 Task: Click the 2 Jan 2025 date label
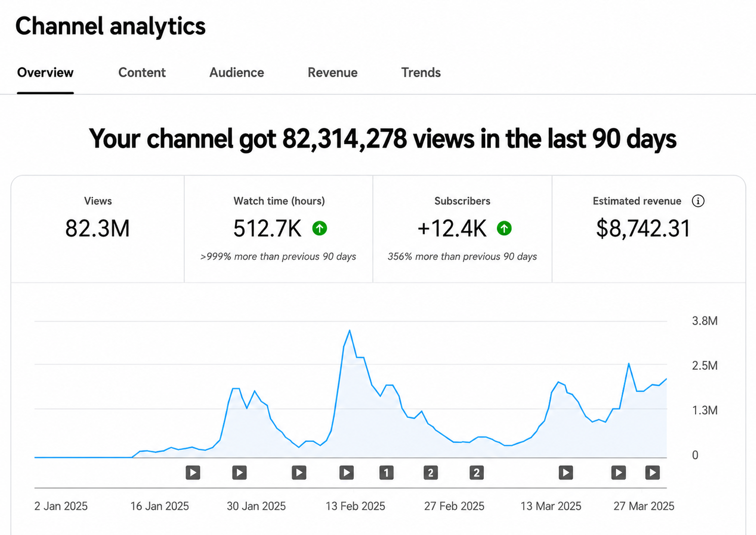pos(61,506)
